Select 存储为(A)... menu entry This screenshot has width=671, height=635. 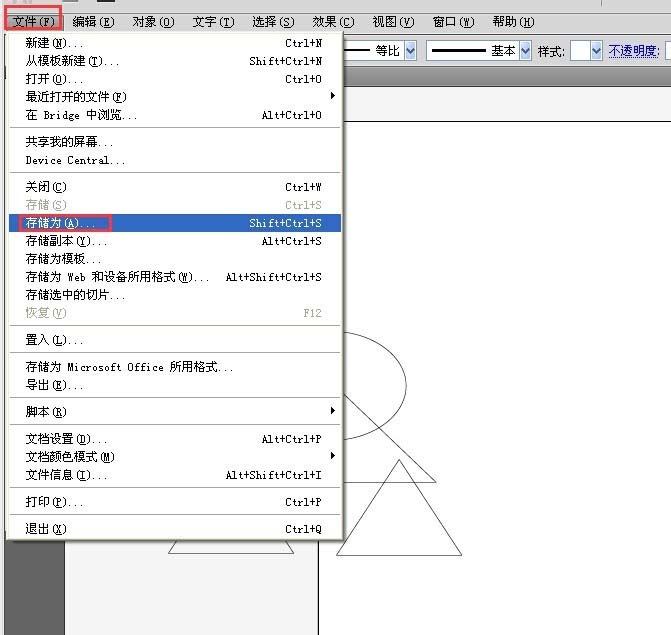pos(175,223)
